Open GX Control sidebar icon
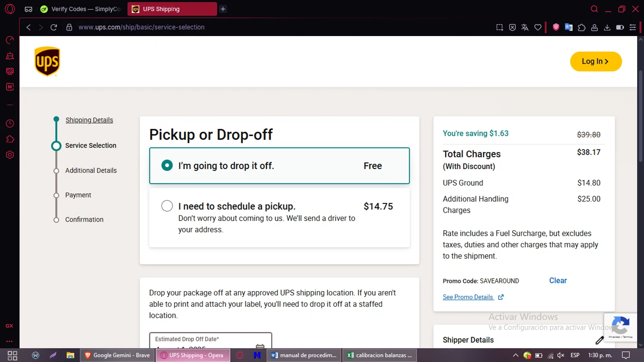The image size is (644, 362). (10, 40)
